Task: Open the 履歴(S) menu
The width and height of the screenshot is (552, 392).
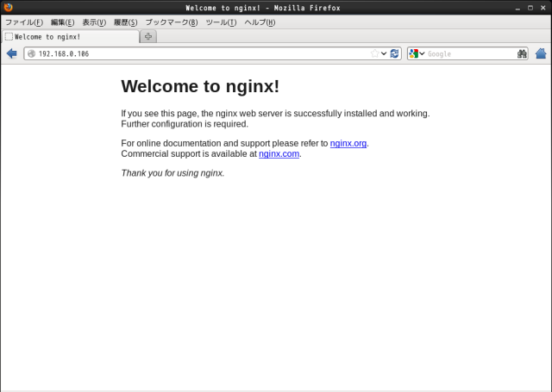Action: 125,22
